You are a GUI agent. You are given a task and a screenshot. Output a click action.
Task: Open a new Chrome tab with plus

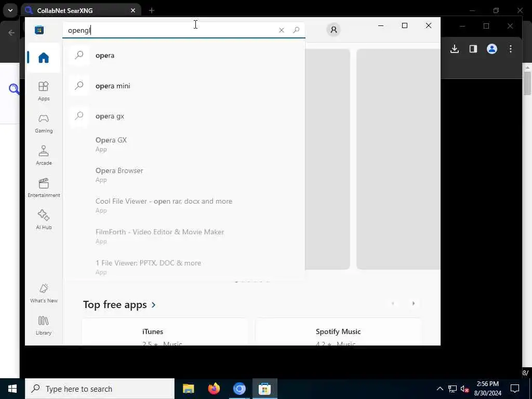pyautogui.click(x=152, y=10)
